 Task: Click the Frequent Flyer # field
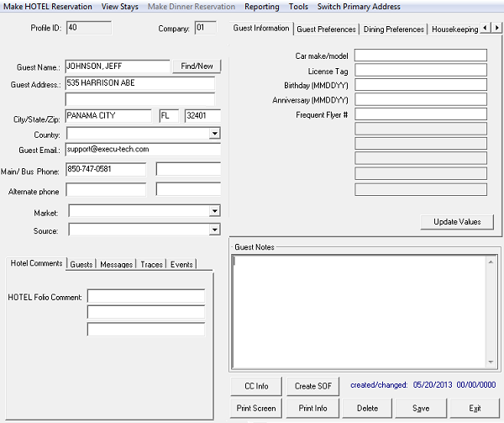[421, 114]
